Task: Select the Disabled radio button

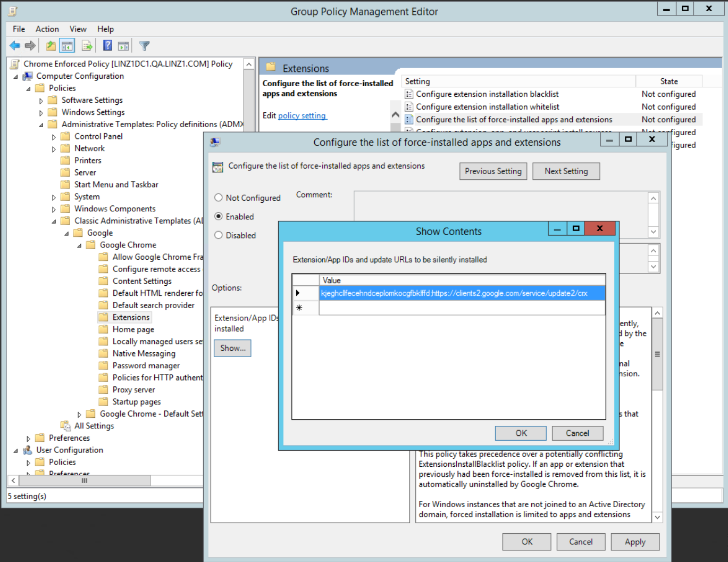Action: point(219,235)
